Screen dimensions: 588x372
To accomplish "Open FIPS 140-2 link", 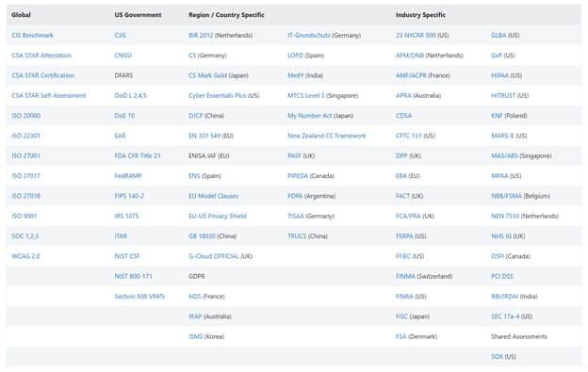I will point(129,196).
